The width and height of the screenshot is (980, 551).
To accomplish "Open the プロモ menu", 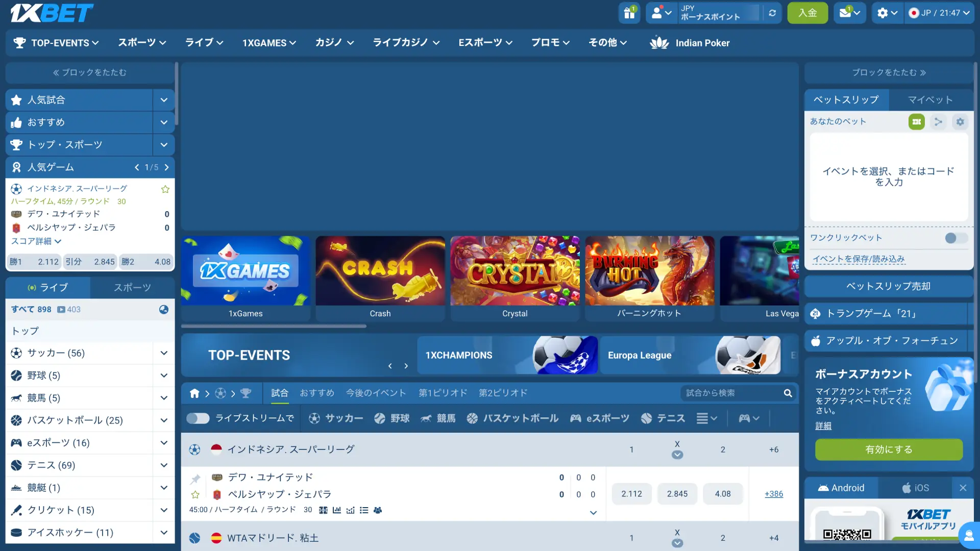I will [x=550, y=43].
